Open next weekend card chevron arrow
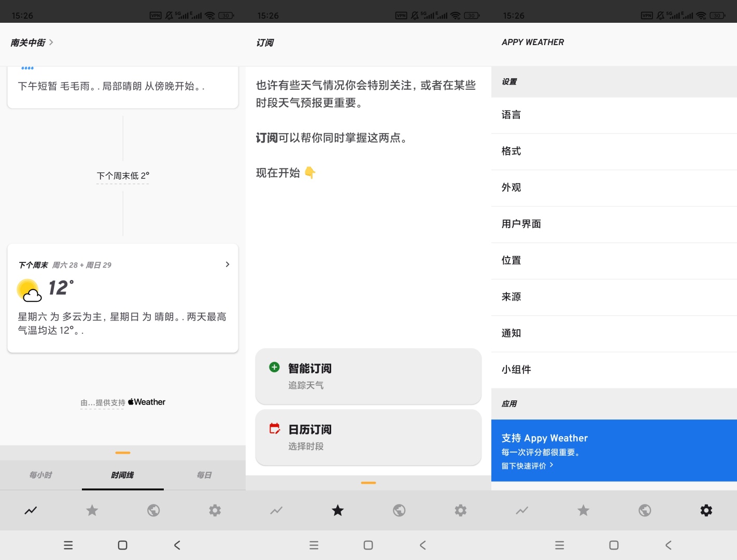Screen dimensions: 737x560 pyautogui.click(x=227, y=264)
